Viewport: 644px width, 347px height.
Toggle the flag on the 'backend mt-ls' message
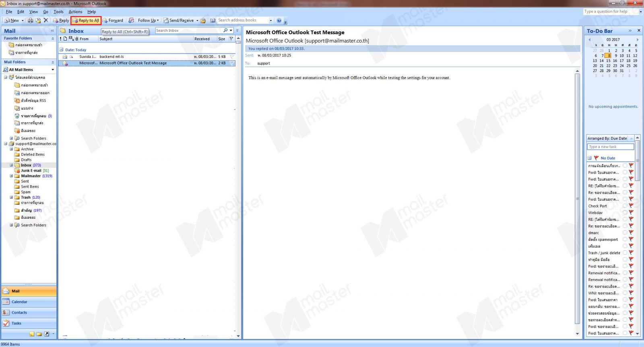(232, 57)
